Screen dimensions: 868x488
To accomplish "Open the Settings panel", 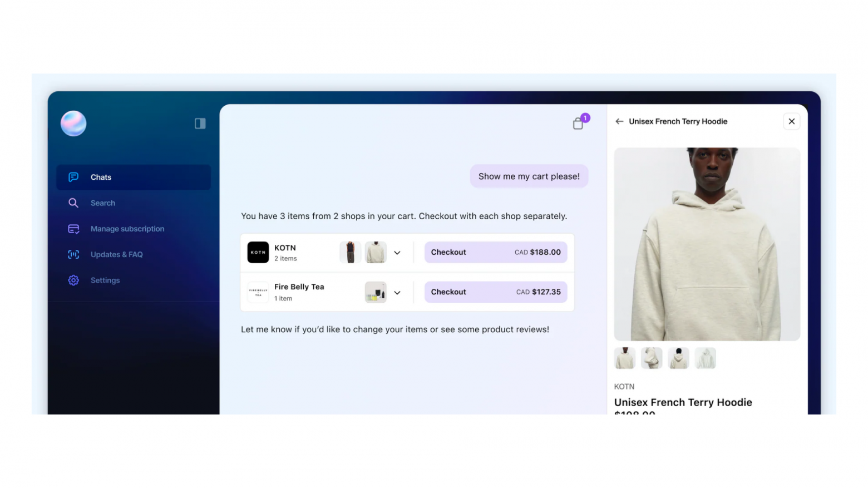I will pos(105,280).
